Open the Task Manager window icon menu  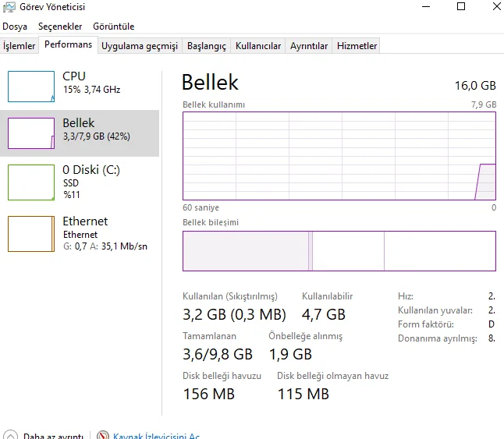(x=8, y=7)
